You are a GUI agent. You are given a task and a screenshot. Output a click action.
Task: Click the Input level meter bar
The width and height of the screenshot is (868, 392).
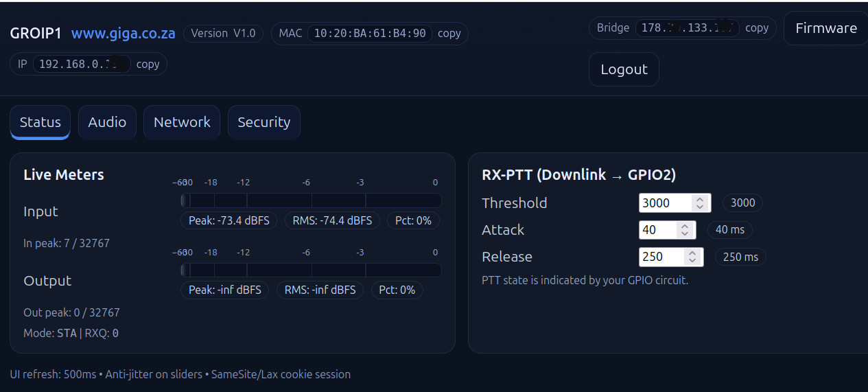pyautogui.click(x=310, y=200)
